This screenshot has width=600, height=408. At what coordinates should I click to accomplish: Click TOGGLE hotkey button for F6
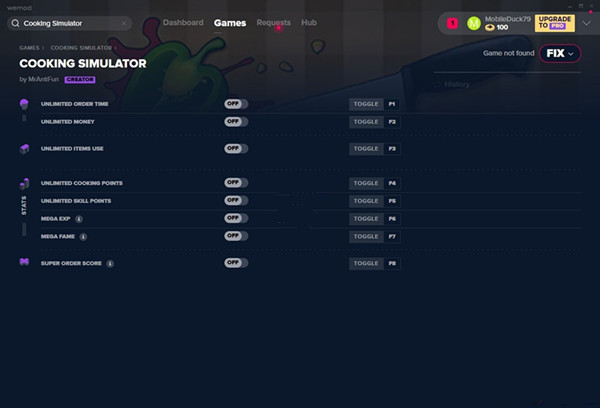coord(366,219)
